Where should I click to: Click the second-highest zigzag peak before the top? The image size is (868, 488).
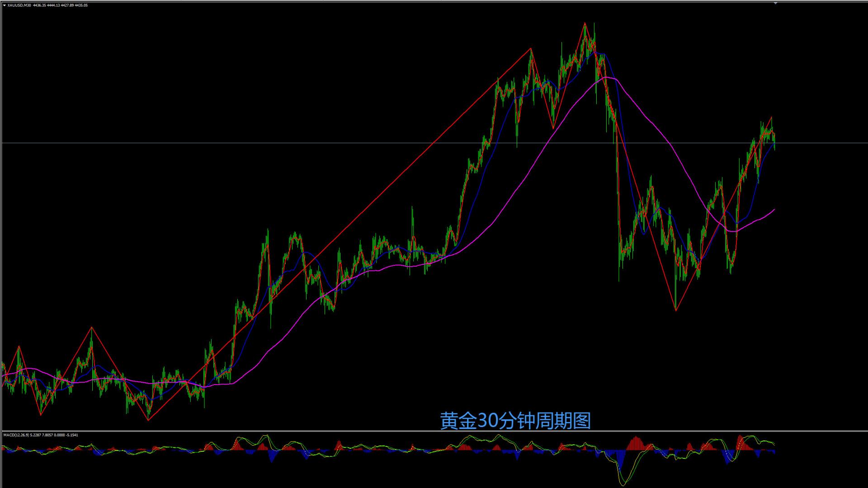click(531, 48)
